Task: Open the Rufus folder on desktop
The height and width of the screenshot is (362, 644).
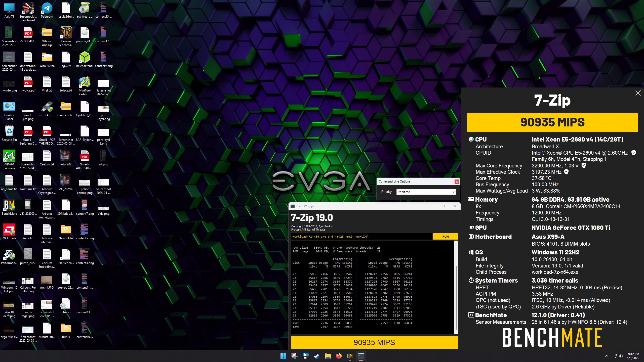Action: 66,330
